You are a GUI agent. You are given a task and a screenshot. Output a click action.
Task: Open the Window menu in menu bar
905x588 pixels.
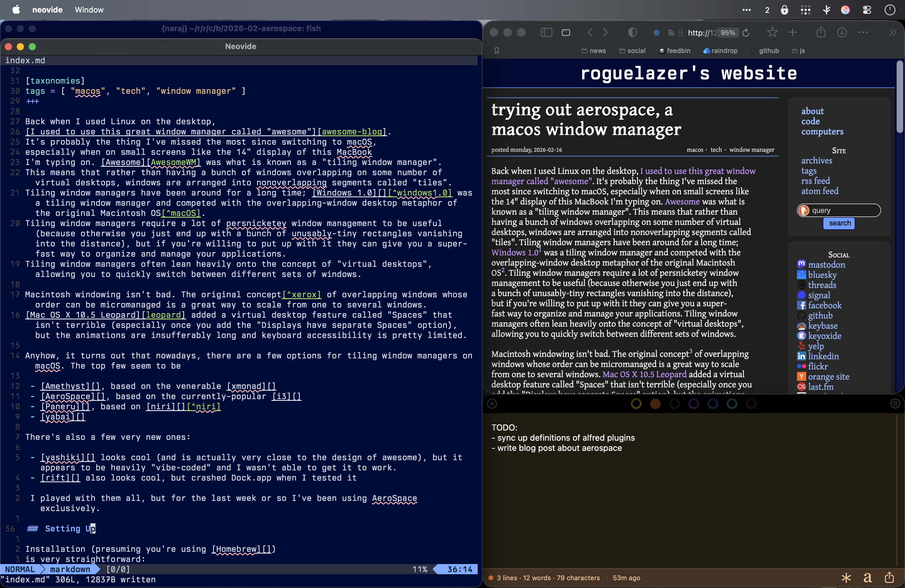pyautogui.click(x=89, y=10)
